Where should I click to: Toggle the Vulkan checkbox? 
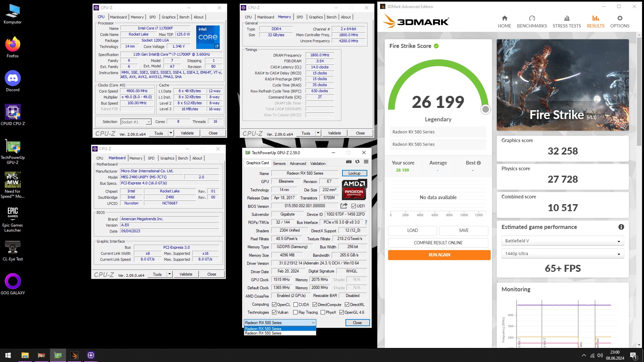(274, 312)
